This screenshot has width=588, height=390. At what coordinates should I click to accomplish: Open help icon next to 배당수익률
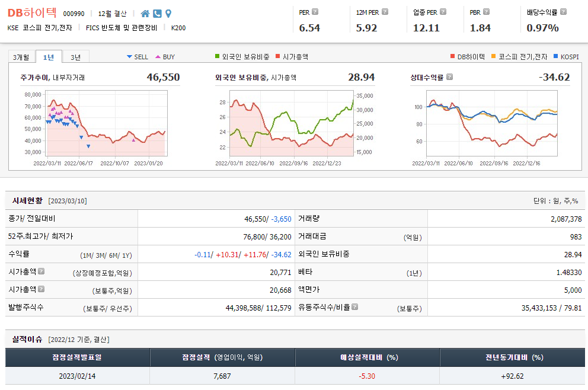pos(563,12)
